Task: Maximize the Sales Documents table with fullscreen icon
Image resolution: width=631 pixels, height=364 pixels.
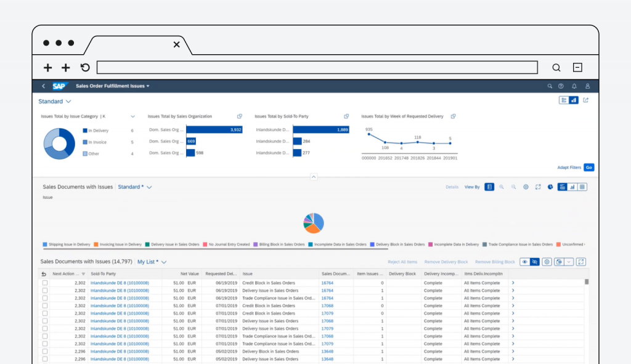Action: (580, 262)
